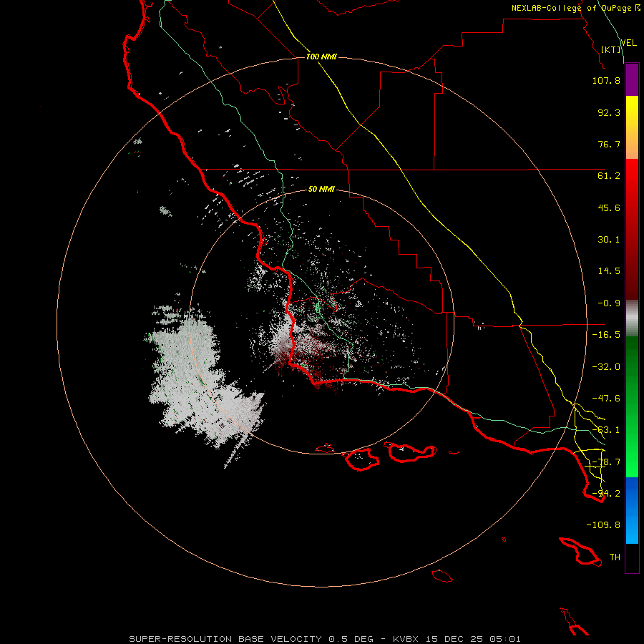The height and width of the screenshot is (644, 644).
Task: Select the 14.5 legend value
Action: (609, 271)
